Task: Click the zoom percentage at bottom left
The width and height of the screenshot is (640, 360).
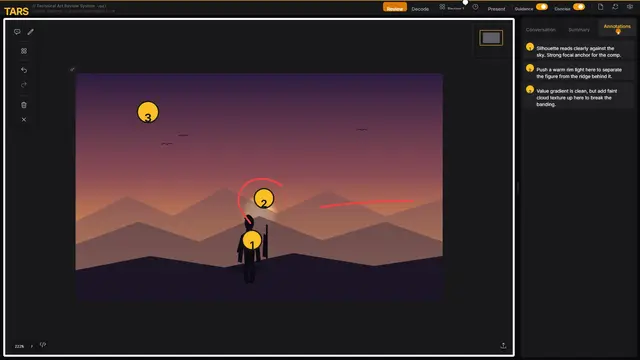Action: pos(19,346)
